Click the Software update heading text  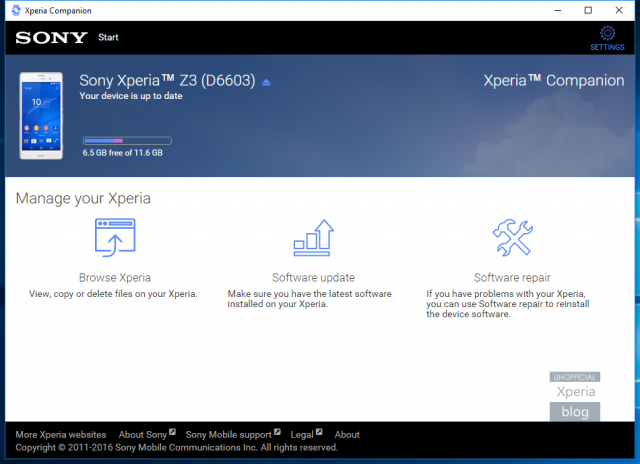313,278
